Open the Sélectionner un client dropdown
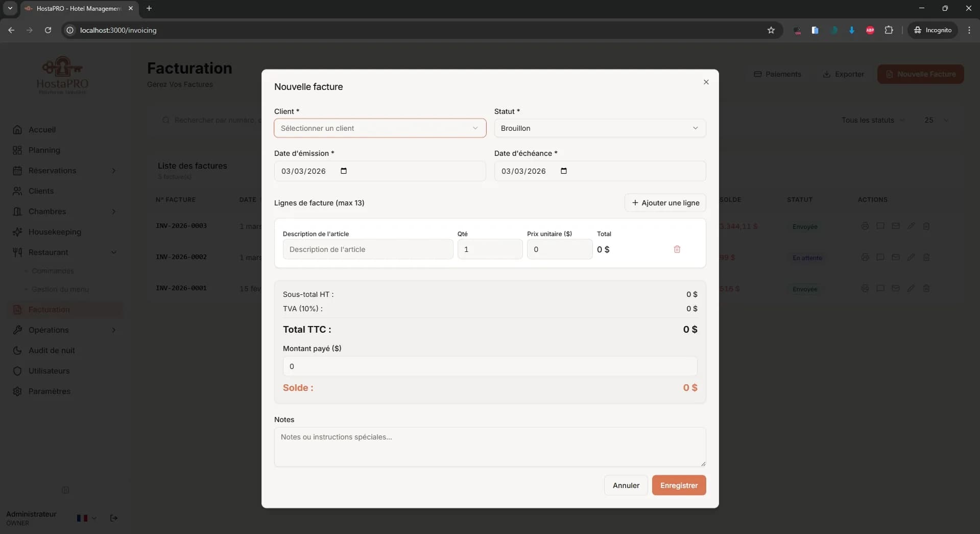The image size is (980, 534). [x=379, y=128]
